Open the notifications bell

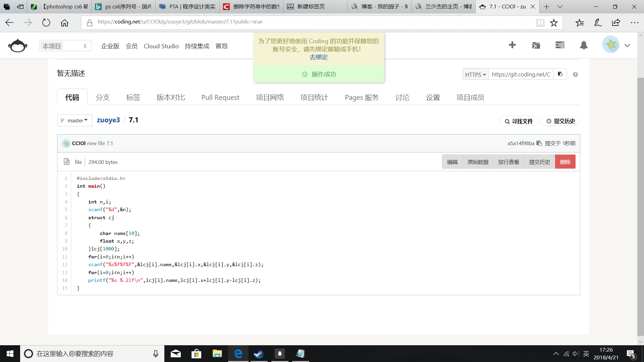[x=584, y=45]
